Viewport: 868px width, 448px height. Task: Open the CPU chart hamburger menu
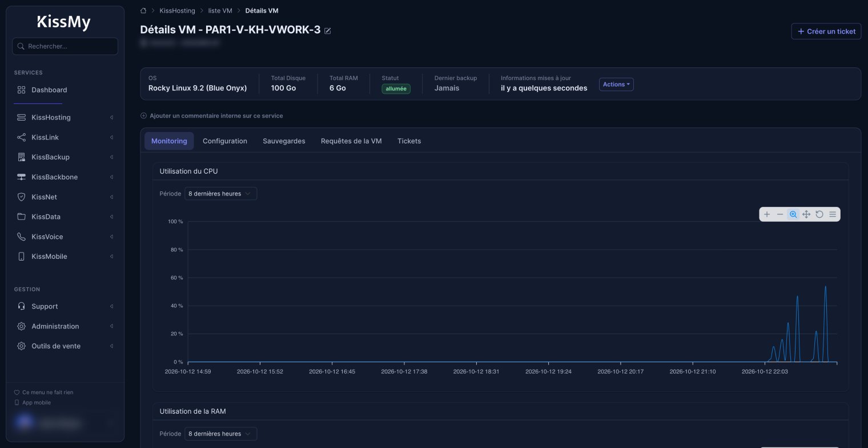coord(833,214)
